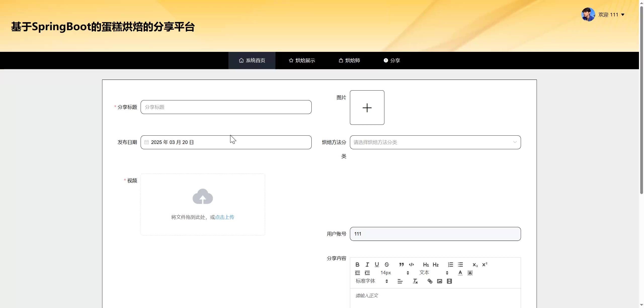Viewport: 644px width, 308px height.
Task: Focus the 分享标题 input field
Action: [226, 107]
